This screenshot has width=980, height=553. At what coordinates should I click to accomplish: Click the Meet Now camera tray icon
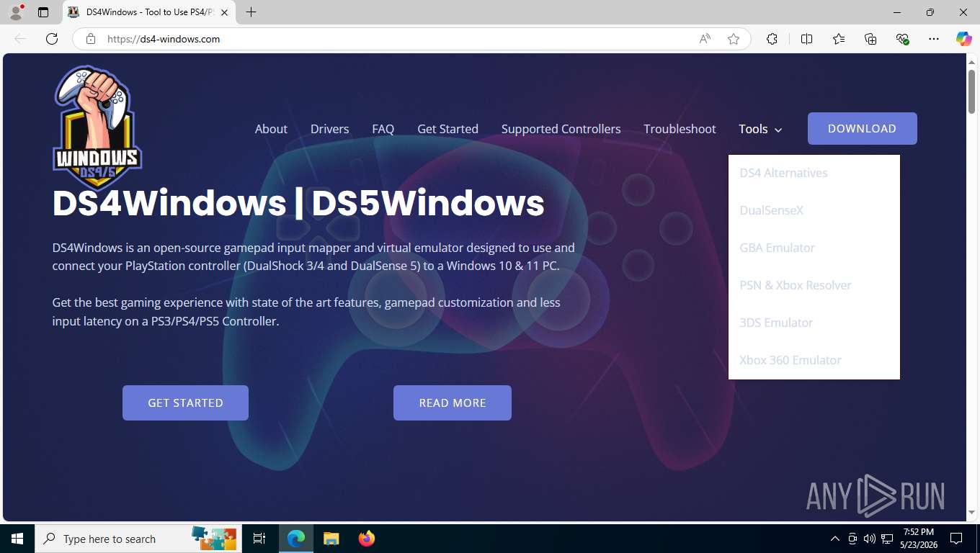(x=852, y=539)
